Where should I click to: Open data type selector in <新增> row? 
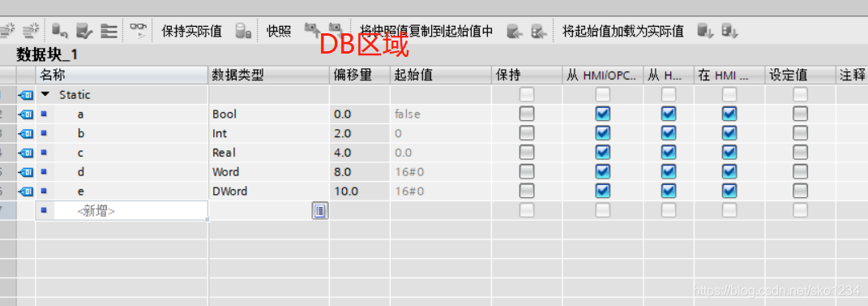coord(320,211)
